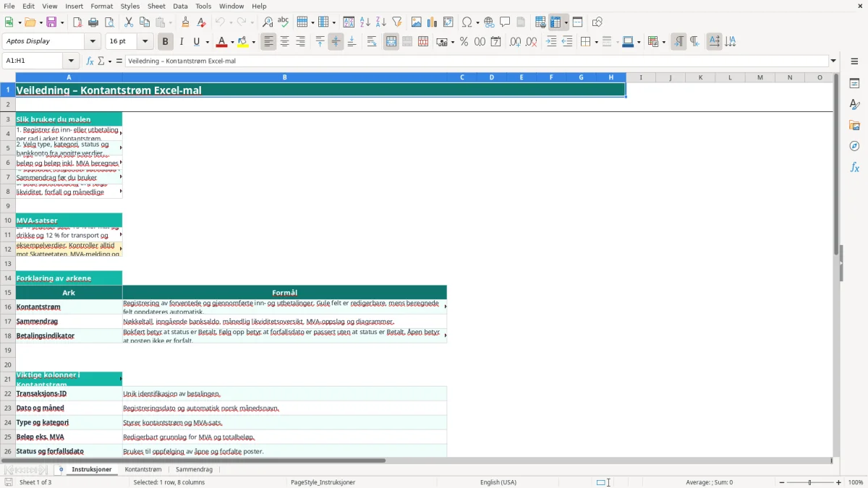Toggle Align Left button
Image resolution: width=868 pixels, height=488 pixels.
click(268, 42)
